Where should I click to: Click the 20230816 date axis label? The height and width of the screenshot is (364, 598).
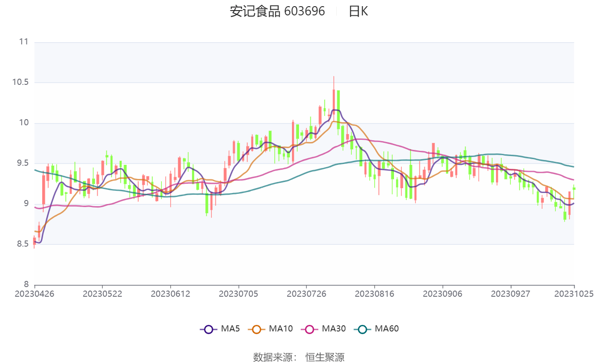coord(374,294)
